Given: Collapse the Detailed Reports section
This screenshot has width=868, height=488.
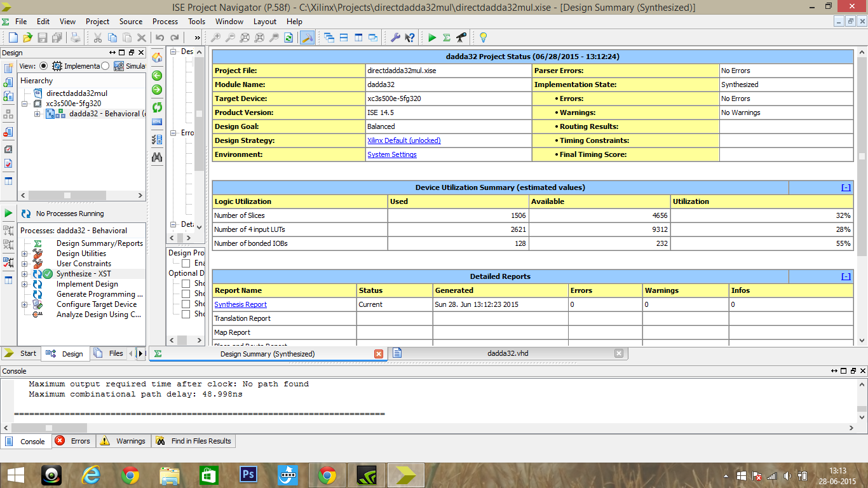Looking at the screenshot, I should coord(846,276).
